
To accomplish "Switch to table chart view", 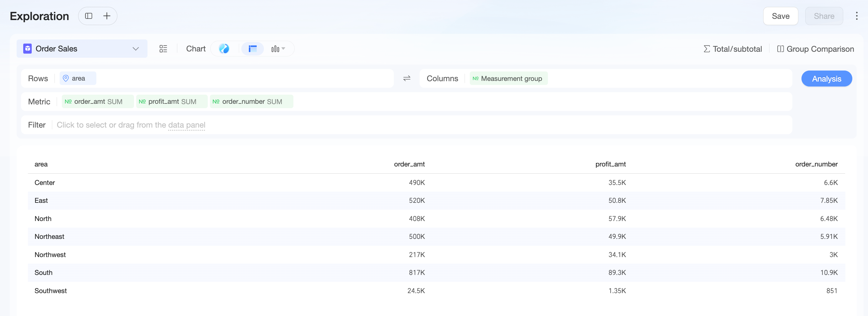I will [x=252, y=49].
